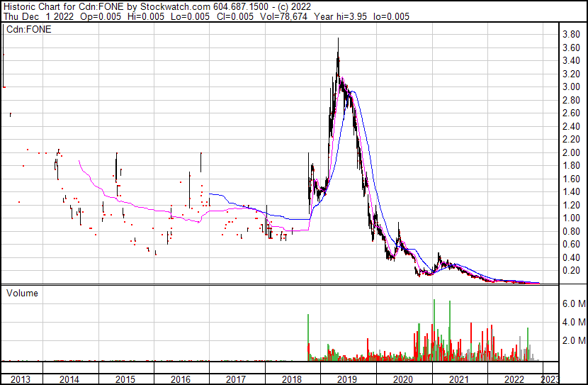The width and height of the screenshot is (588, 385).
Task: Click the tallest green volume bar
Action: pyautogui.click(x=434, y=301)
